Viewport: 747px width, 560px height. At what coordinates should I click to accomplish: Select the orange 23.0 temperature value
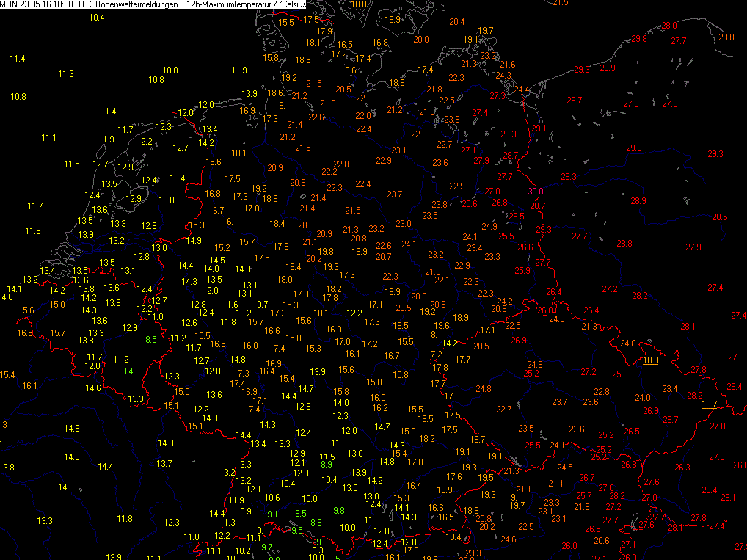404,224
